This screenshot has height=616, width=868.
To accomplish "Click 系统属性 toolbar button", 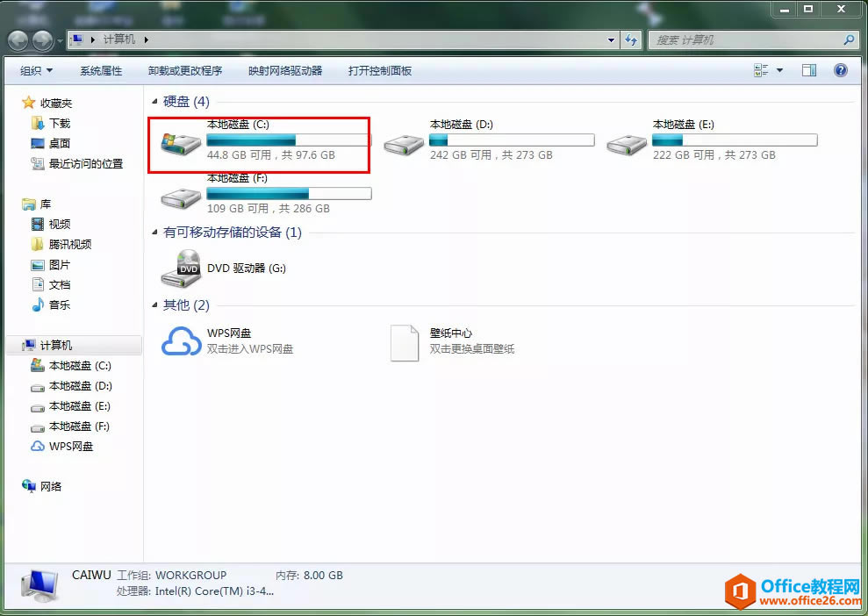I will (101, 71).
